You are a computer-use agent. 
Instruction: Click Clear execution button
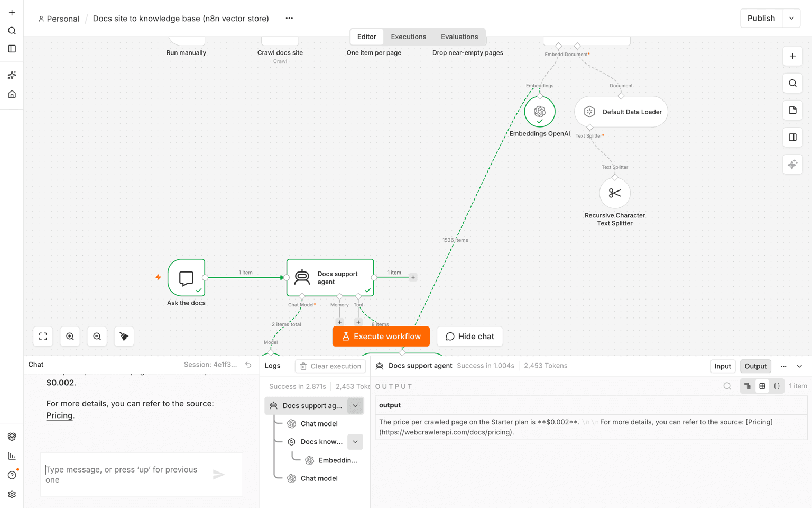pos(330,366)
